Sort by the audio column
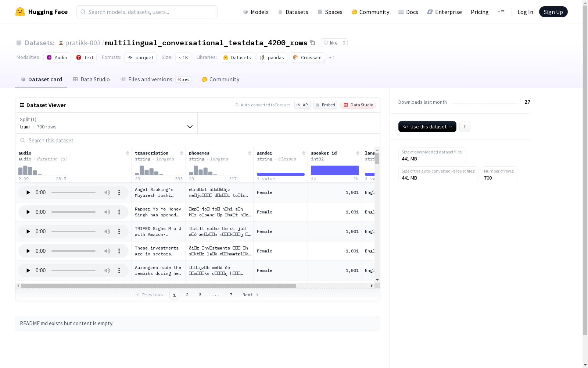 click(x=128, y=153)
